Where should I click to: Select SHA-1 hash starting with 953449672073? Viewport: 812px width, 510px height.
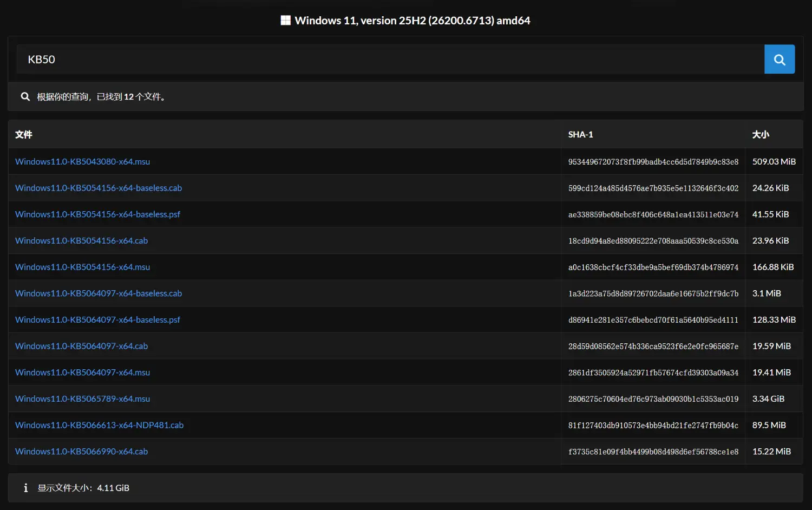(x=653, y=161)
